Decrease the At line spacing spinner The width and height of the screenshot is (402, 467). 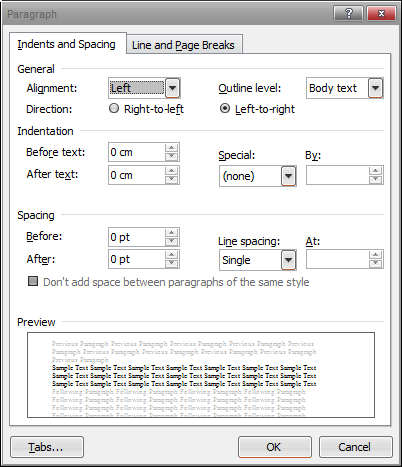[x=376, y=263]
